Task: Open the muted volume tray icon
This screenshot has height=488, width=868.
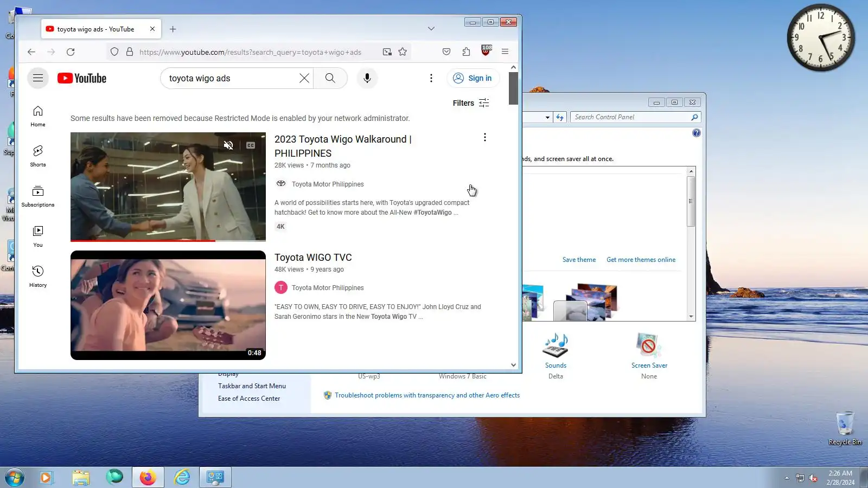Action: click(813, 478)
